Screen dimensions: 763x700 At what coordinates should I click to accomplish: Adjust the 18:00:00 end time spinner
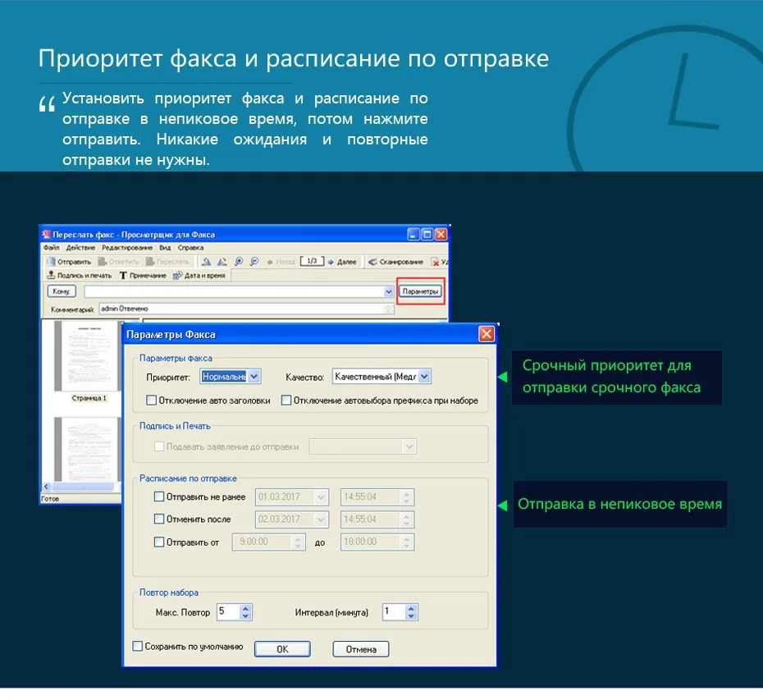(x=407, y=542)
